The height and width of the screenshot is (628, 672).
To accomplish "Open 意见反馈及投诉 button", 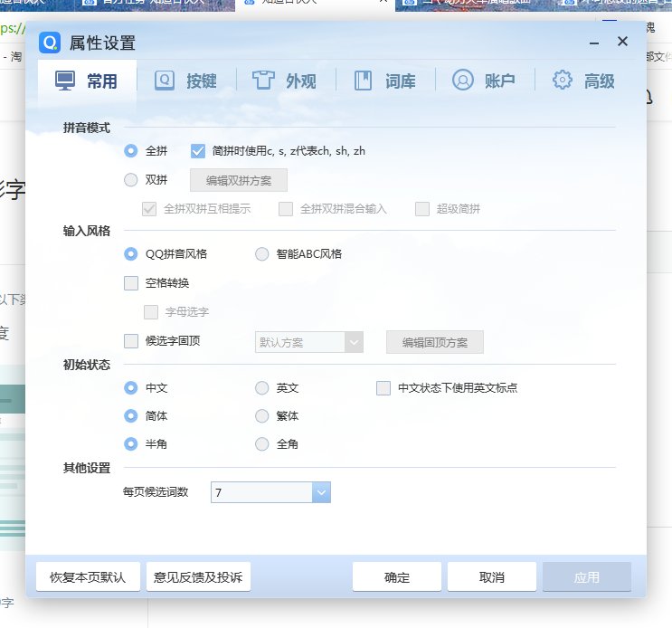I will pos(198,577).
